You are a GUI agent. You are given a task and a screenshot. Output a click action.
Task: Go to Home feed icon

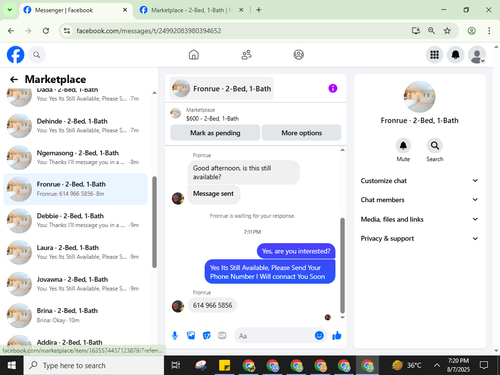click(194, 55)
